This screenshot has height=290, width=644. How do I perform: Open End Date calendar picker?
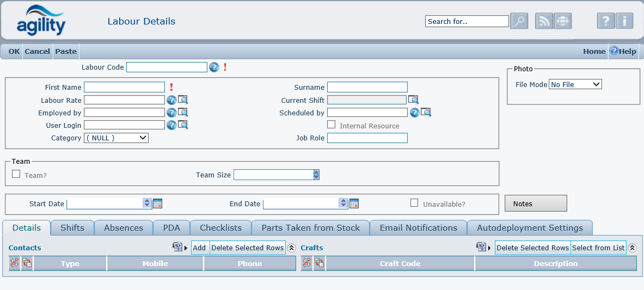(354, 203)
